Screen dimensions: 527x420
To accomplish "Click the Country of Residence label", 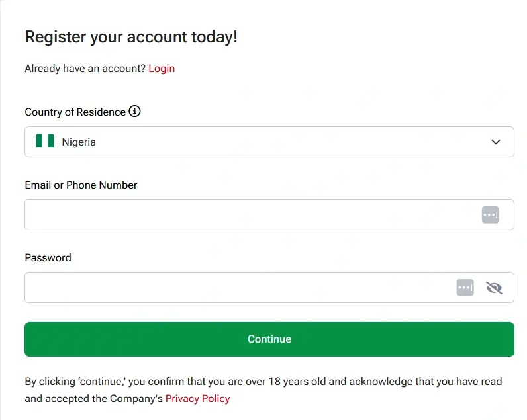I will [x=75, y=112].
